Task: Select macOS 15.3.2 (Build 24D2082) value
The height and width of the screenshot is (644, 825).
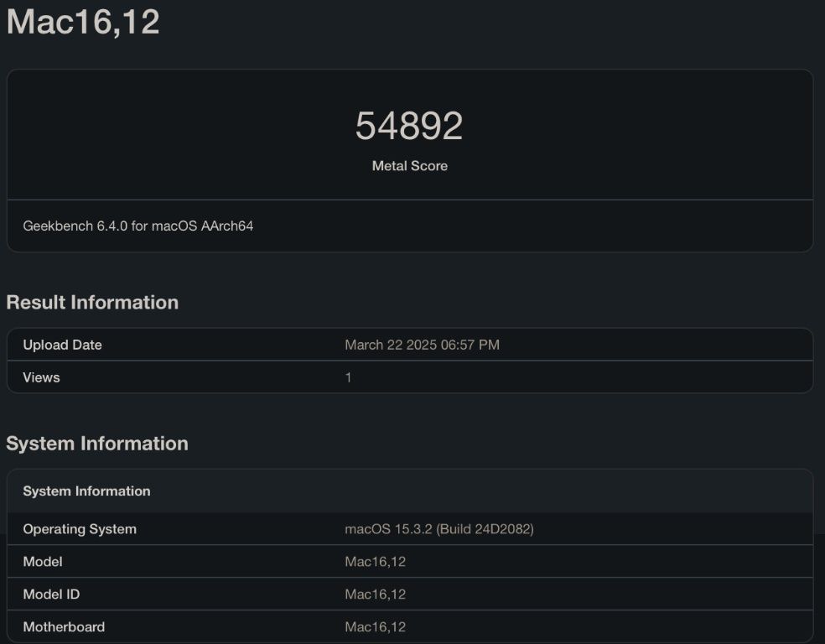Action: click(x=439, y=529)
